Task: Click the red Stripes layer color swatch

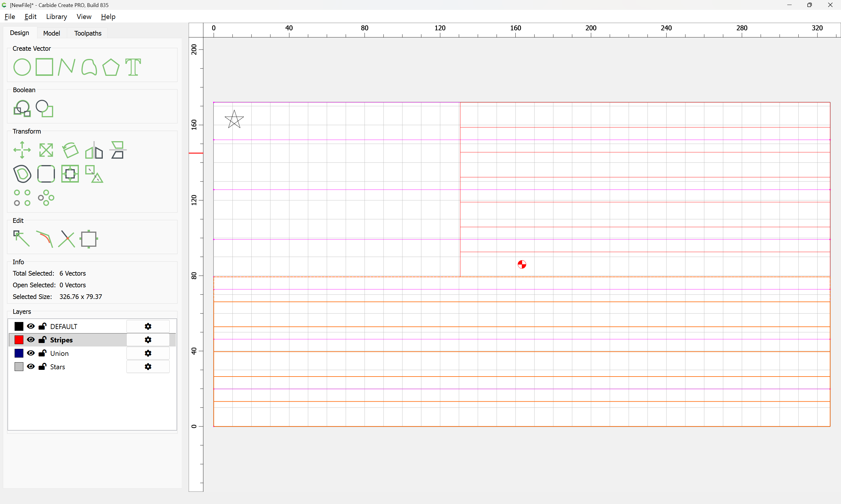Action: [x=19, y=339]
